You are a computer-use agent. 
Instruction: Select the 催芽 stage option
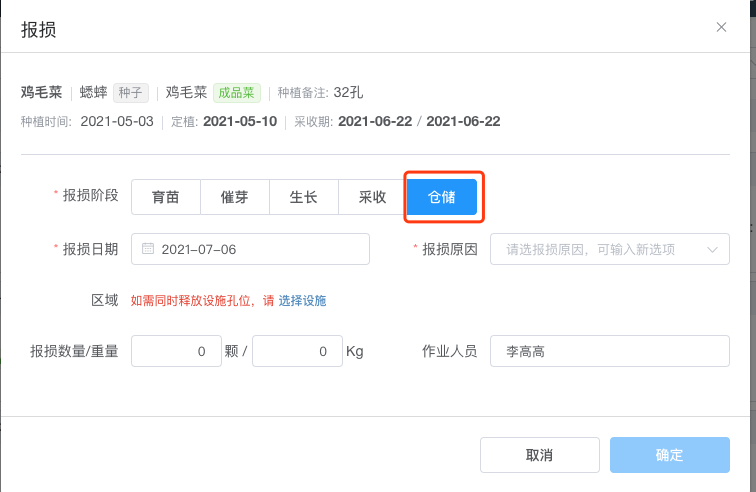(235, 197)
